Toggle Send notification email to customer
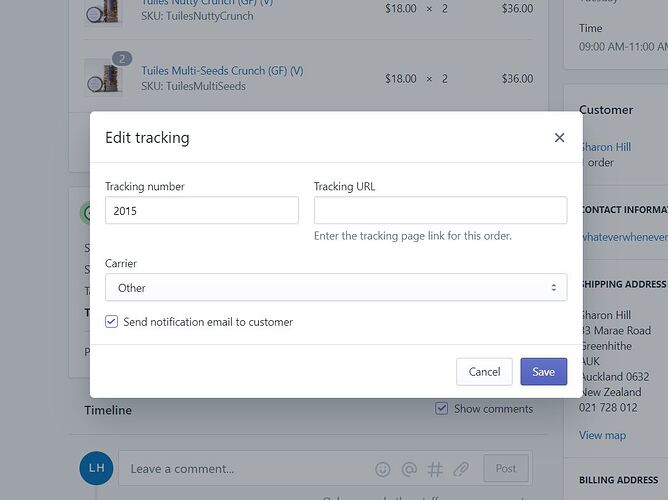 coord(112,322)
